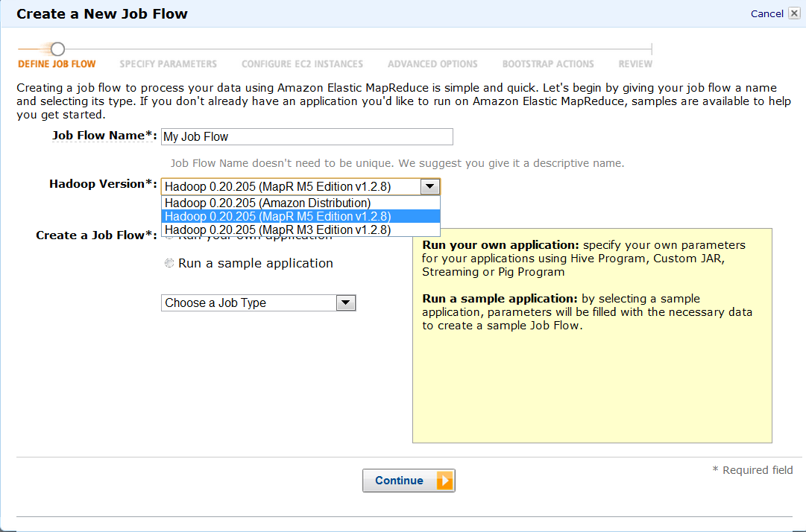
Task: Click the Hadoop Version label
Action: 104,184
